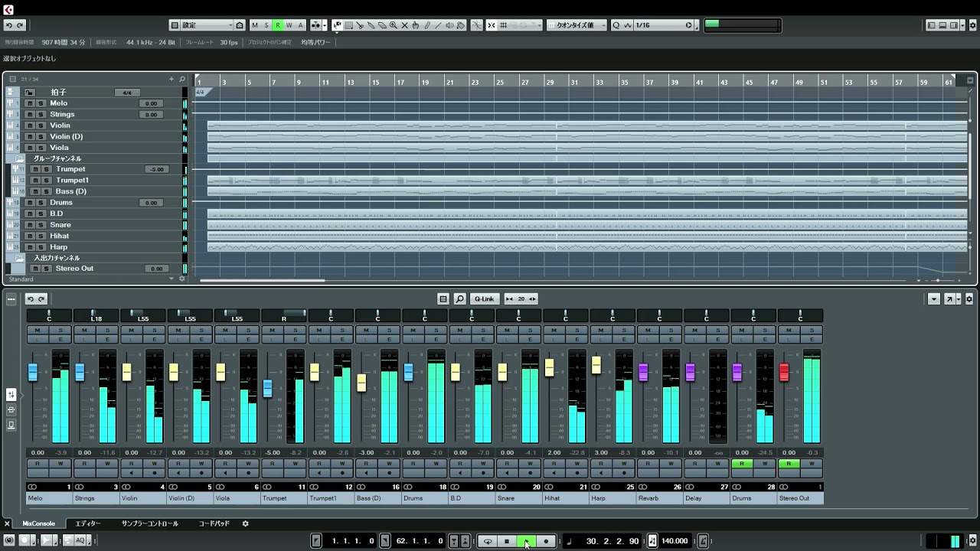Solo the Strings track in track list
Viewport: 980px width, 551px height.
(x=41, y=114)
